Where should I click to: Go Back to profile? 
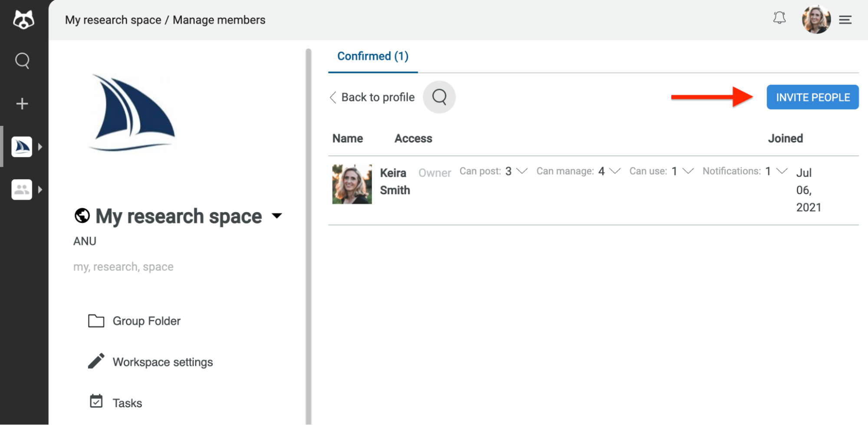373,97
